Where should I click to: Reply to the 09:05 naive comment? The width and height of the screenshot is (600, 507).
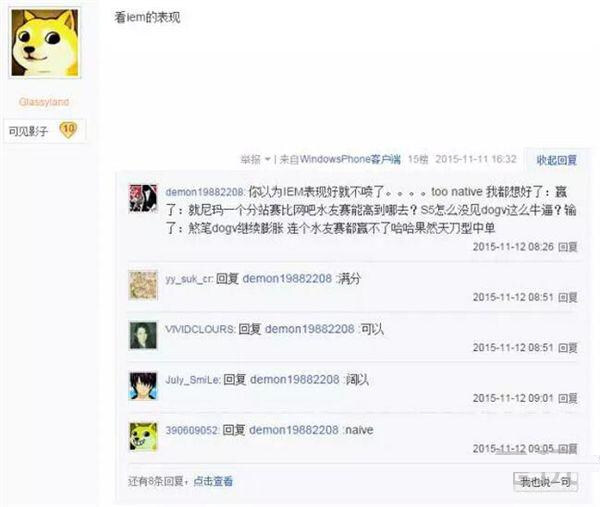coord(567,448)
